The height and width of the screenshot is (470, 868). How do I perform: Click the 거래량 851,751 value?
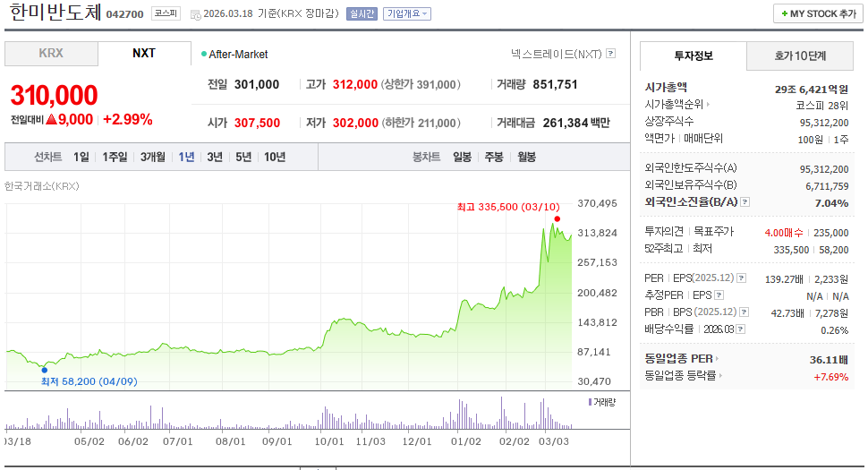[555, 85]
